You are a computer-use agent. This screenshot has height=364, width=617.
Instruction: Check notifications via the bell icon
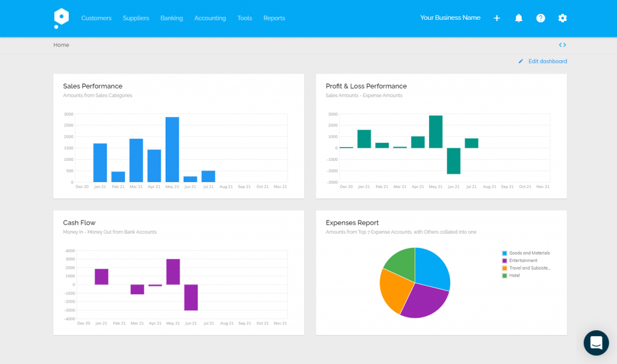coord(519,18)
